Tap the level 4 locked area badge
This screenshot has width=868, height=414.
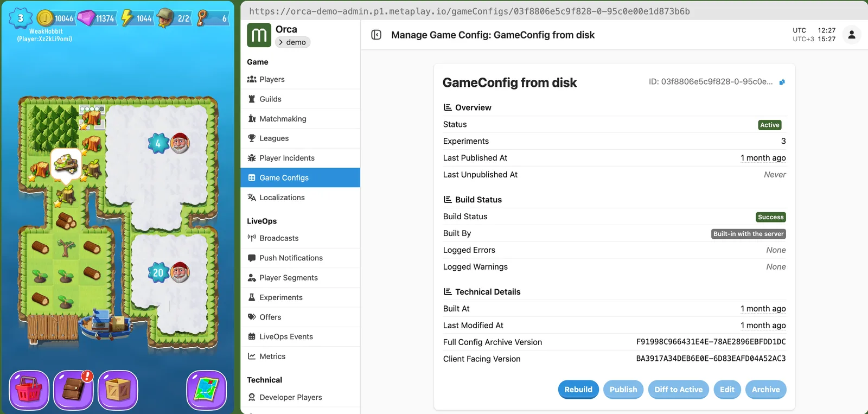tap(158, 143)
